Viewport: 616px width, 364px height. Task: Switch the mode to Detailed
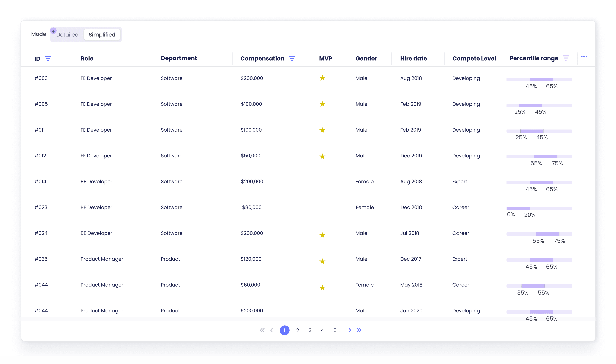(x=67, y=35)
